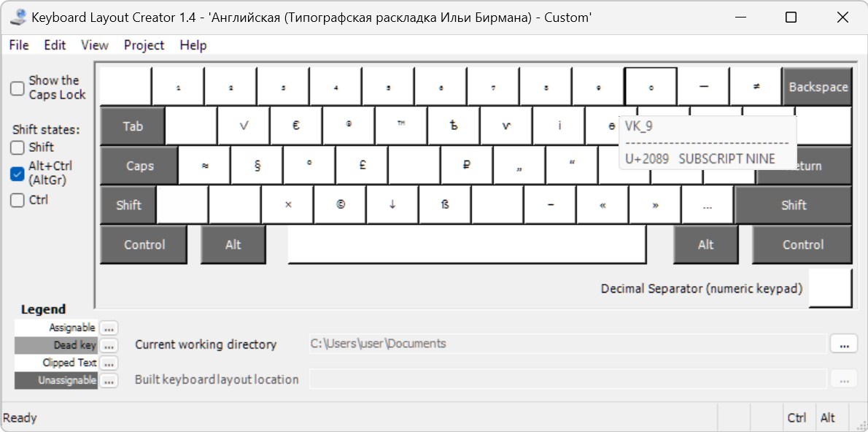The width and height of the screenshot is (868, 432).
Task: Open the File menu
Action: pos(19,45)
